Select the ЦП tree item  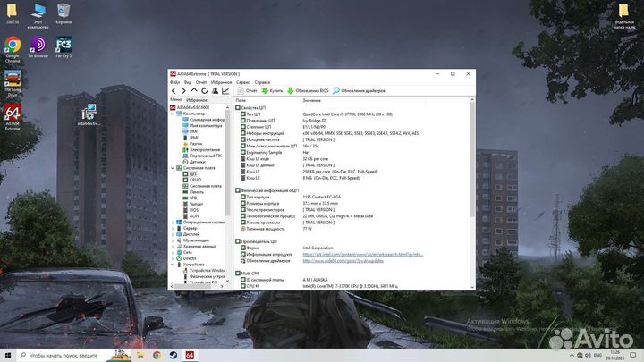pos(191,174)
